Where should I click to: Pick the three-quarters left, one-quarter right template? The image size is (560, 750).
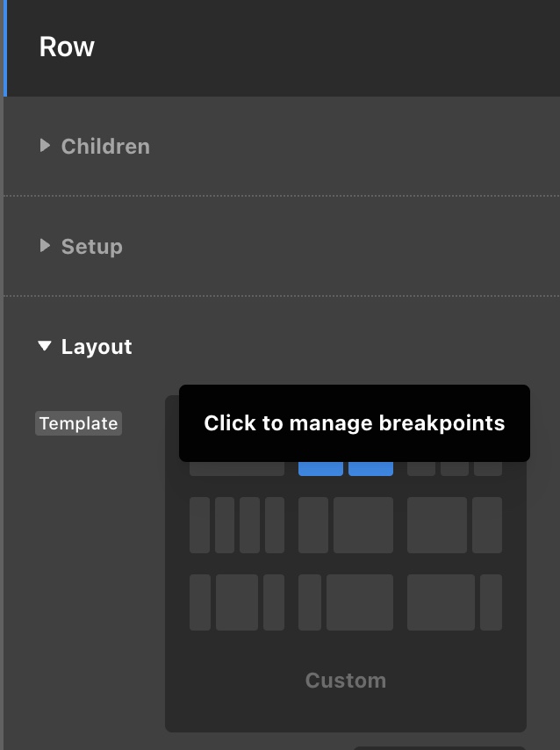pyautogui.click(x=455, y=602)
